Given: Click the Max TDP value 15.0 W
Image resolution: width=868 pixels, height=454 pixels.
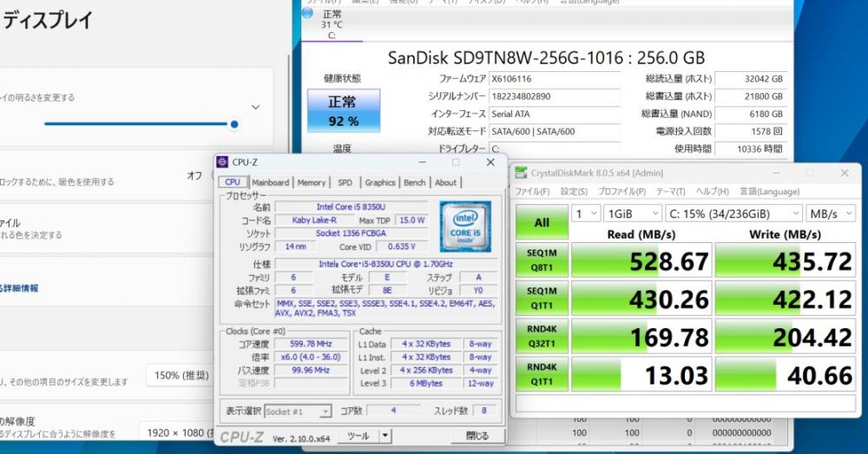Looking at the screenshot, I should [x=412, y=220].
